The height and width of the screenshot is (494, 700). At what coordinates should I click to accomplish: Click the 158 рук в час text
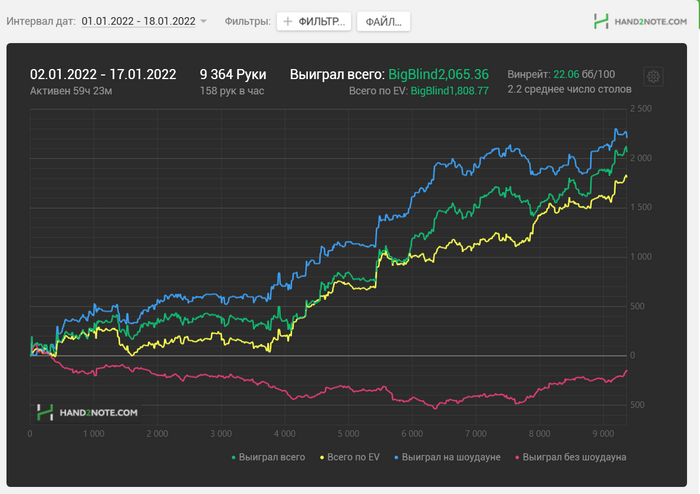(x=232, y=91)
